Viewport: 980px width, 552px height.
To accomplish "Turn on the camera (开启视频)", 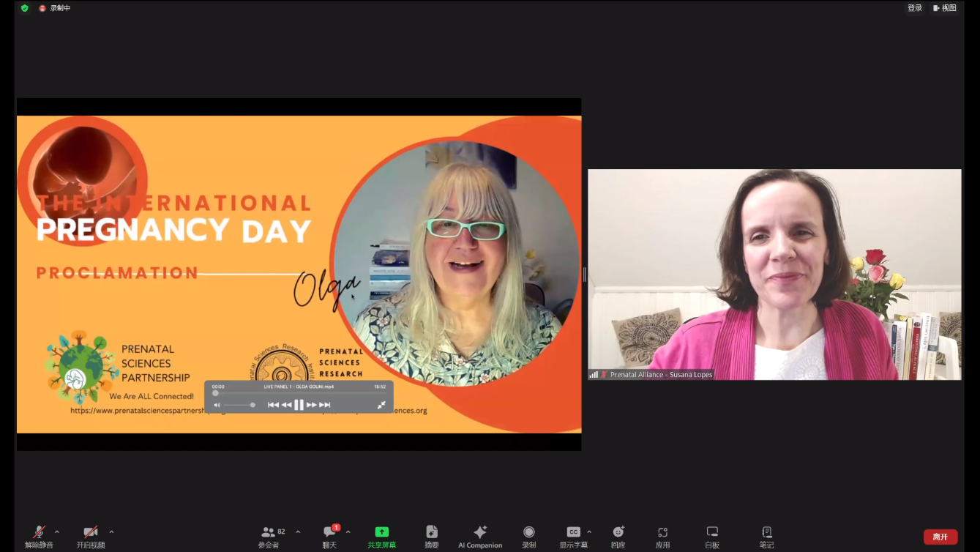I will pyautogui.click(x=91, y=537).
